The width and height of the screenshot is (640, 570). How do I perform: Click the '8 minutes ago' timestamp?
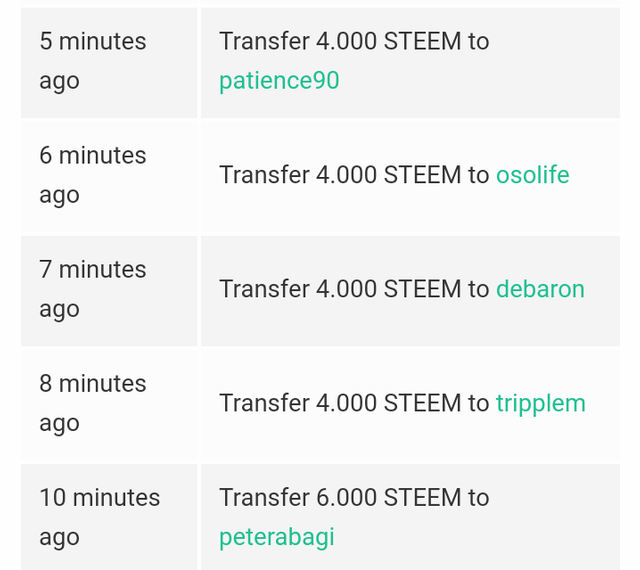click(93, 403)
